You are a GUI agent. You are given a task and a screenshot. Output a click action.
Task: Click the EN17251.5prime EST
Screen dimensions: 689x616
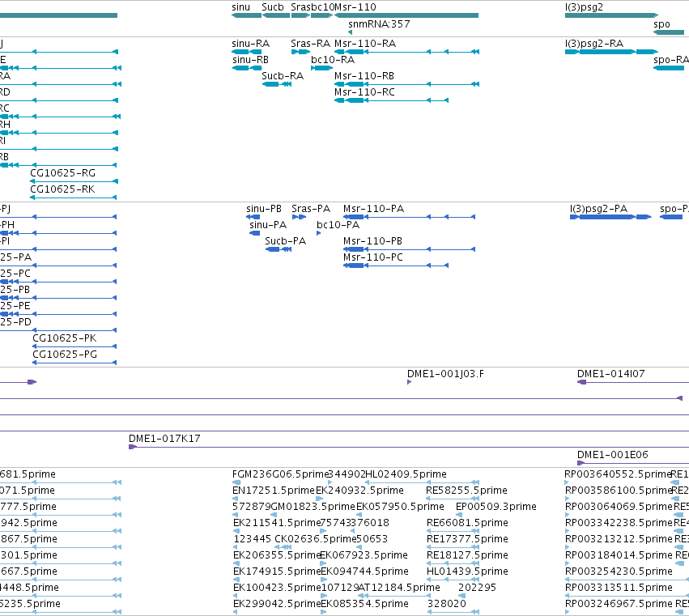coord(235,499)
